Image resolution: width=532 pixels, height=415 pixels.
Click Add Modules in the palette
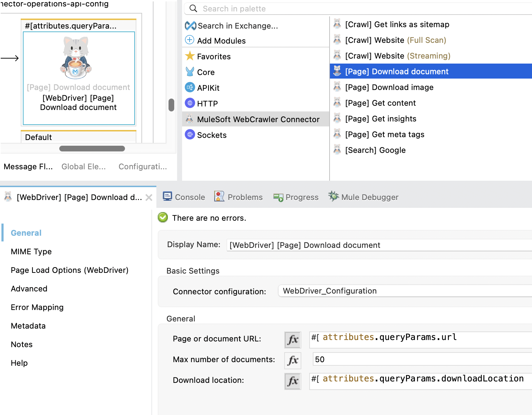tap(221, 41)
